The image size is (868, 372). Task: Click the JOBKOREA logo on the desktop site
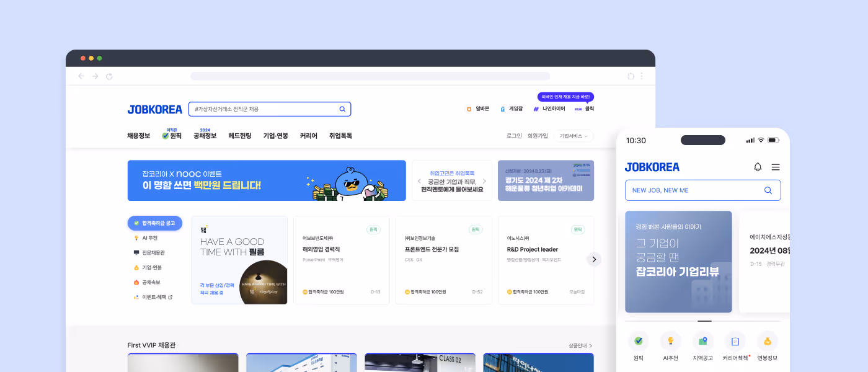[x=155, y=109]
